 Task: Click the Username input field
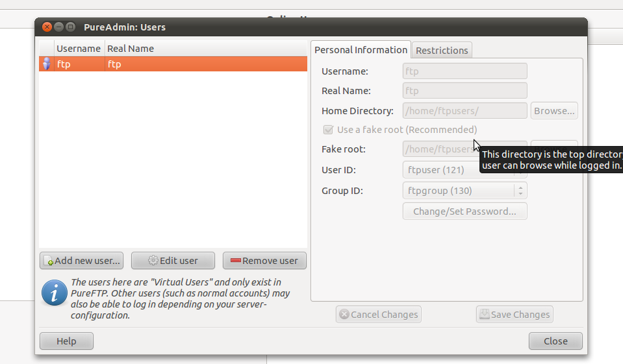point(465,71)
